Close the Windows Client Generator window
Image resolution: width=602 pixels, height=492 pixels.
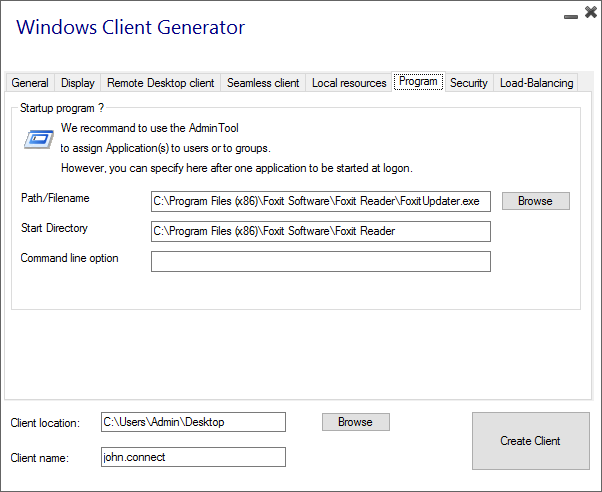pos(588,14)
